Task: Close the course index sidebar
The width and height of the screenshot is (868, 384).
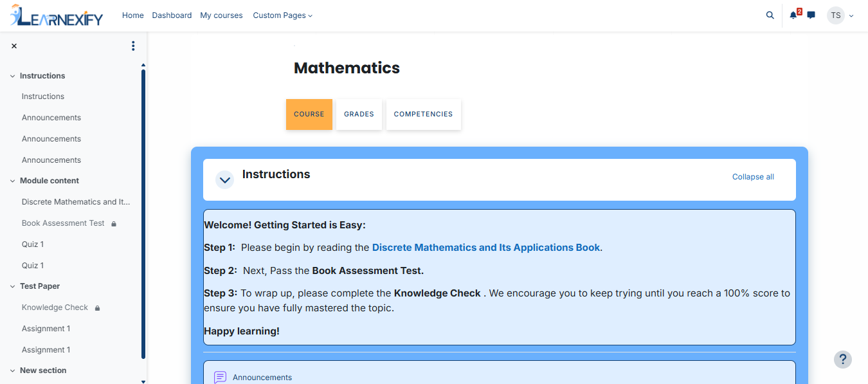Action: (x=14, y=46)
